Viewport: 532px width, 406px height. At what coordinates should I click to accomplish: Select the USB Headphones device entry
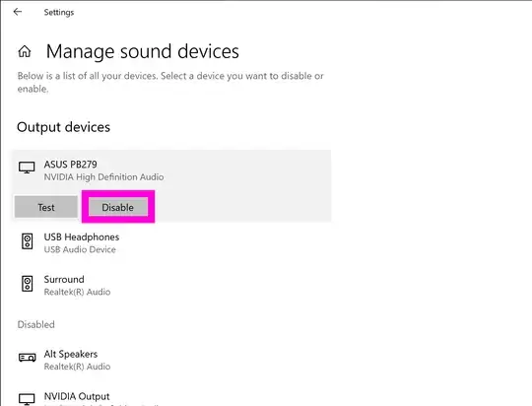pos(171,242)
